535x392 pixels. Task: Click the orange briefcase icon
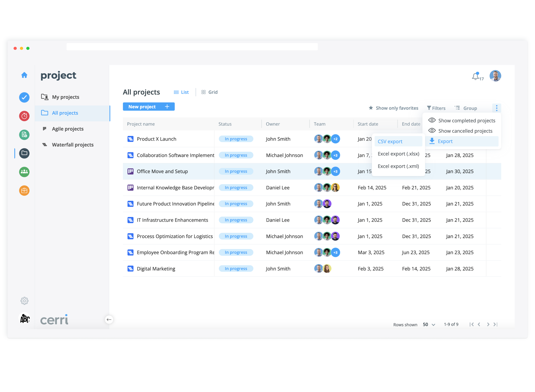click(24, 190)
